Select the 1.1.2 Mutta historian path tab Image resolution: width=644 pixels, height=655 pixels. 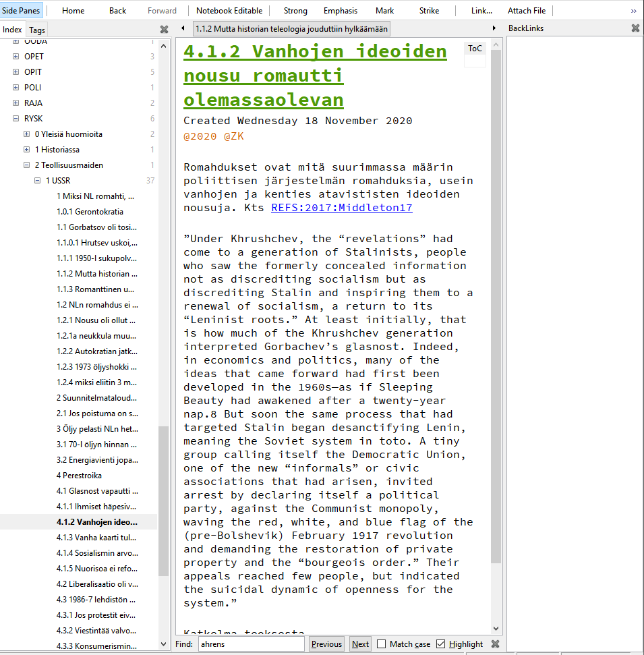291,29
